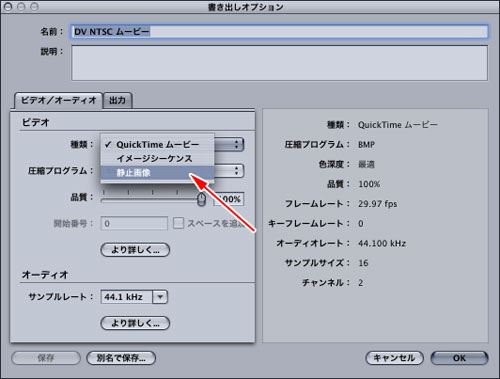This screenshot has height=379, width=500.
Task: Open the 圧縮プログラム popup menu arrows
Action: 236,171
